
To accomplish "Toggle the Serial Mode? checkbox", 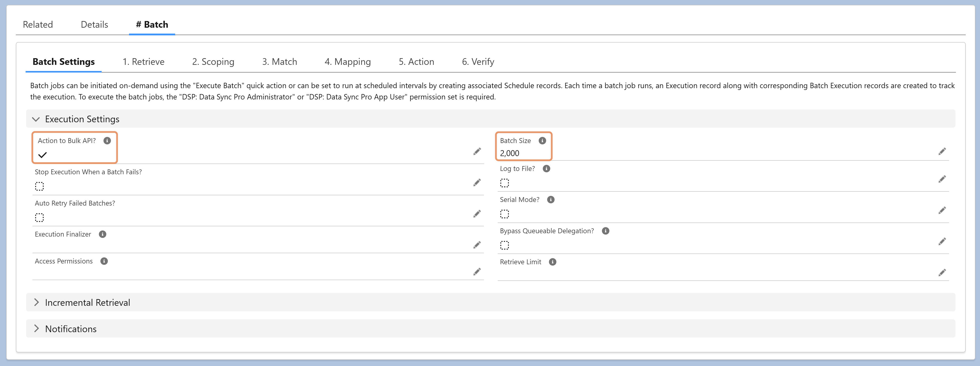I will click(x=504, y=215).
